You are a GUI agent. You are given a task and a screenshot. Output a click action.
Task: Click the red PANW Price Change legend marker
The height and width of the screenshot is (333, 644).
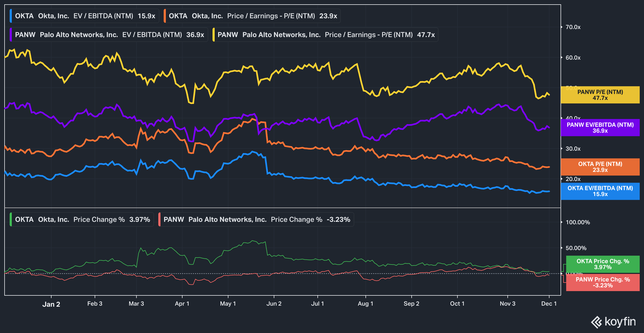[159, 219]
